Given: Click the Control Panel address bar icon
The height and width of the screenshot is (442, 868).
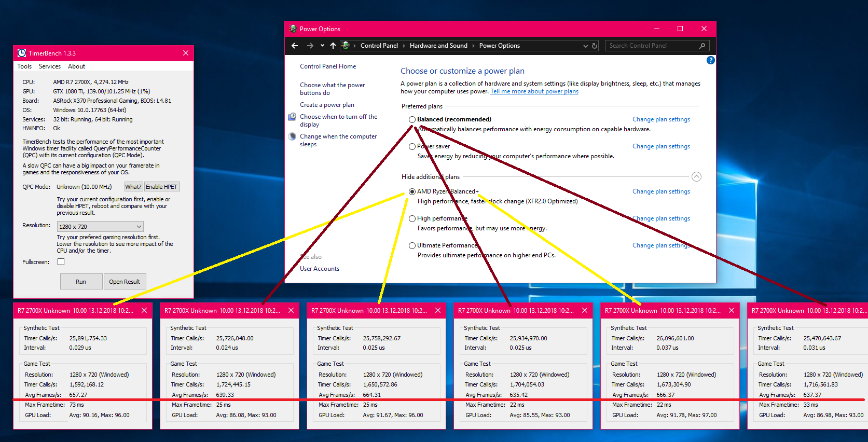Looking at the screenshot, I should [x=346, y=46].
